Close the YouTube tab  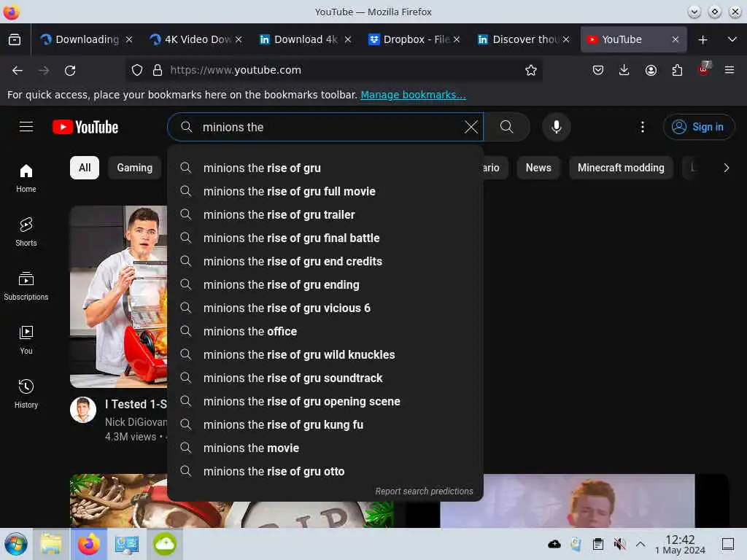tap(675, 39)
